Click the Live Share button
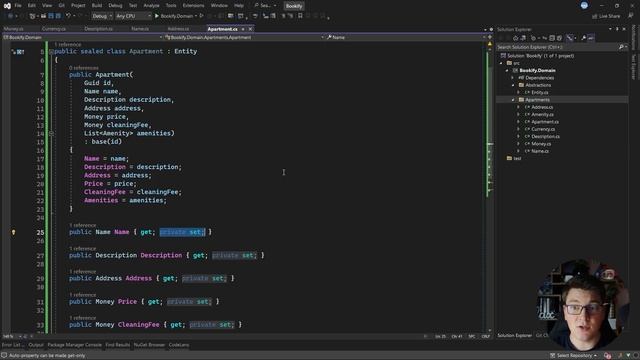The image size is (640, 360). [x=606, y=16]
